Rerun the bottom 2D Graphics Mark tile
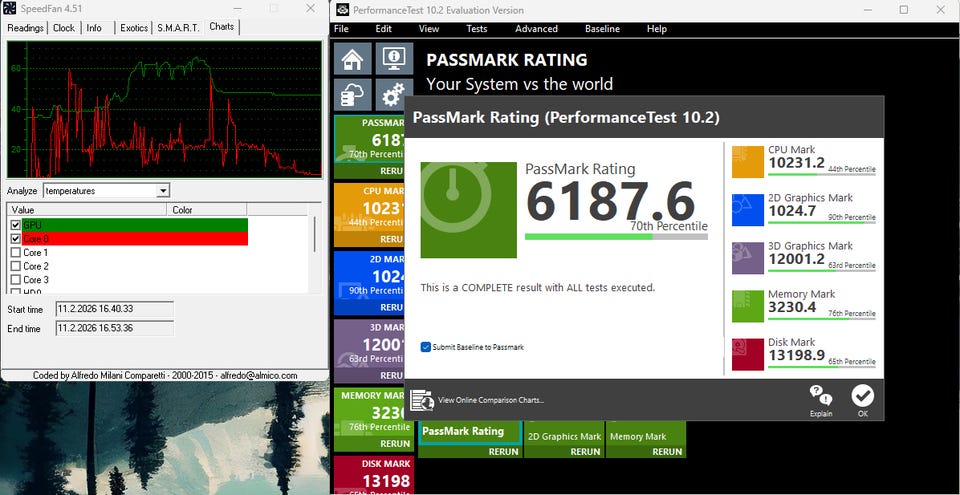 (585, 452)
